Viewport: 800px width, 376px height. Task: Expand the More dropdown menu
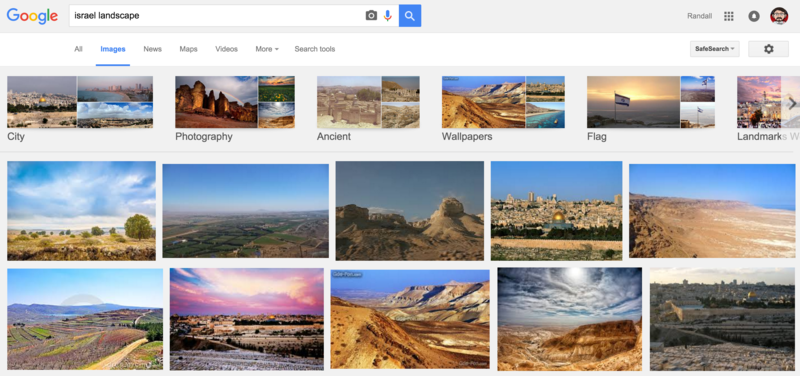267,49
